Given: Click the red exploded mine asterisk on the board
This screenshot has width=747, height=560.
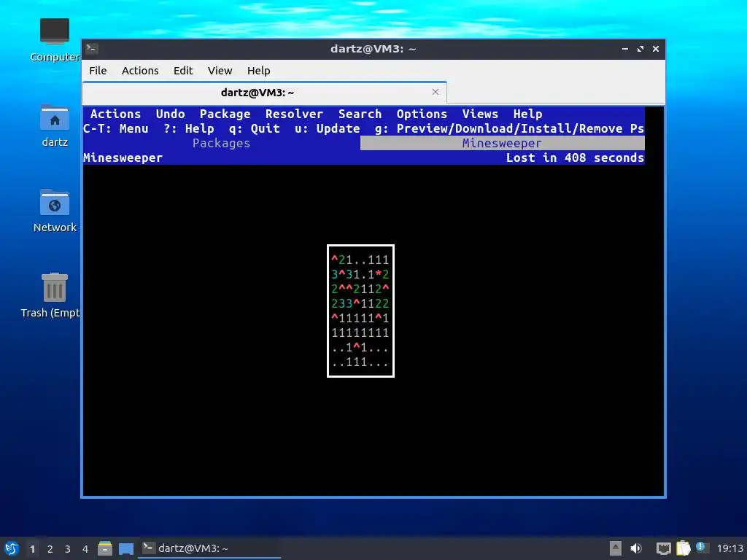Looking at the screenshot, I should coord(379,275).
